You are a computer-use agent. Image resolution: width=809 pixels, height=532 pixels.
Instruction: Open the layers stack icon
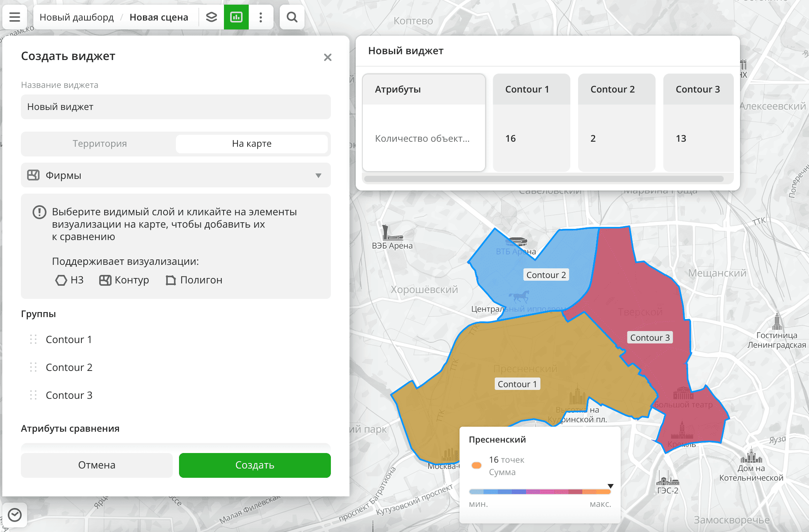(212, 17)
